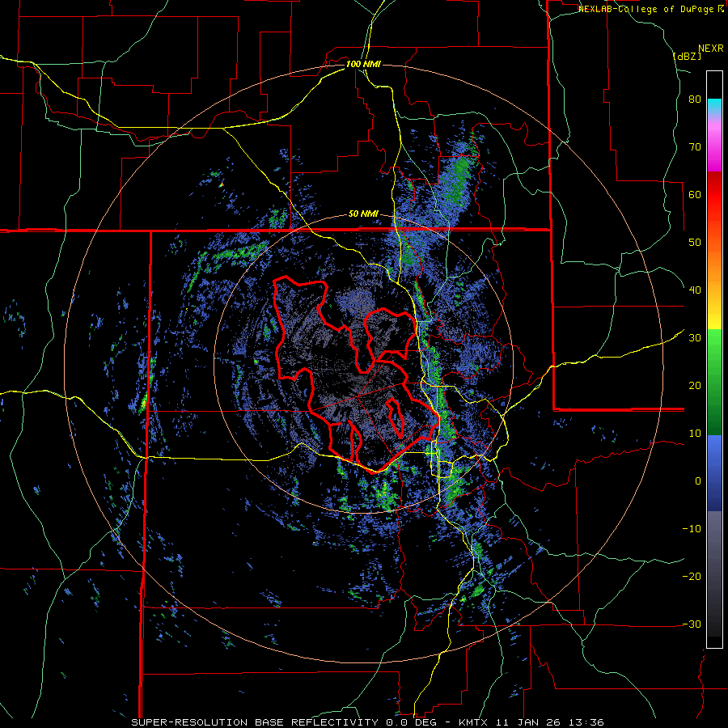Screen dimensions: 728x728
Task: Select the -20 dBZ tick label
Action: [x=692, y=577]
